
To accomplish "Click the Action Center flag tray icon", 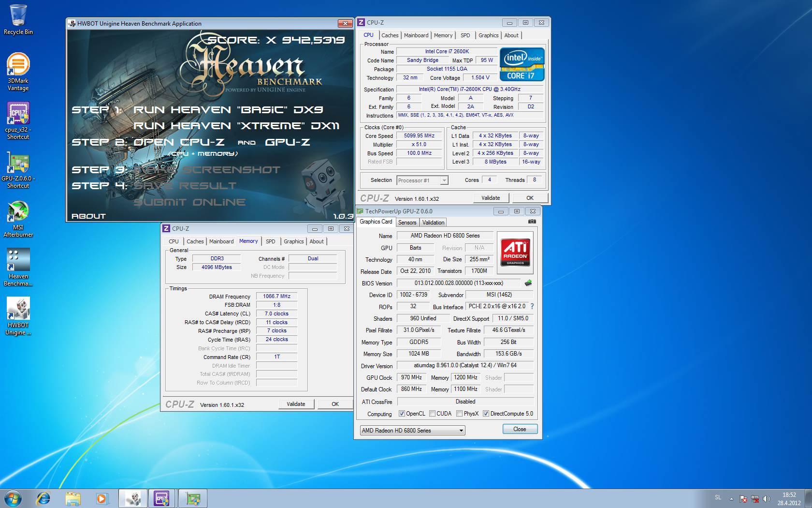I will pyautogui.click(x=743, y=499).
